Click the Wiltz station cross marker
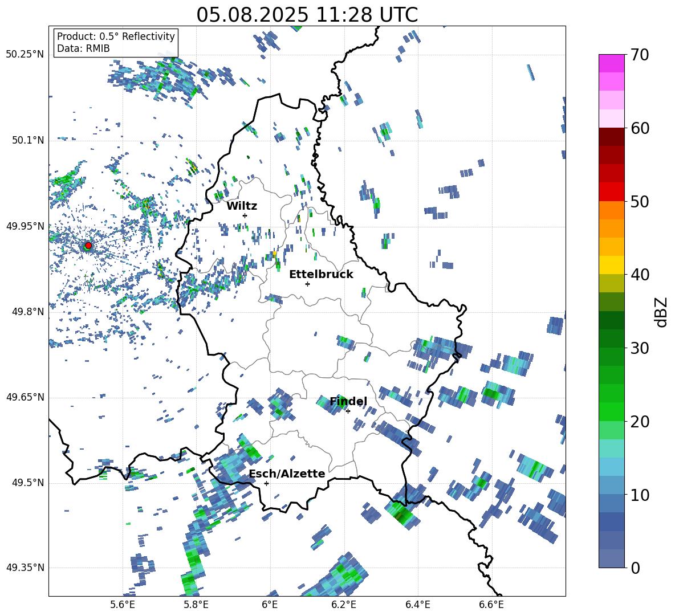 pos(245,215)
